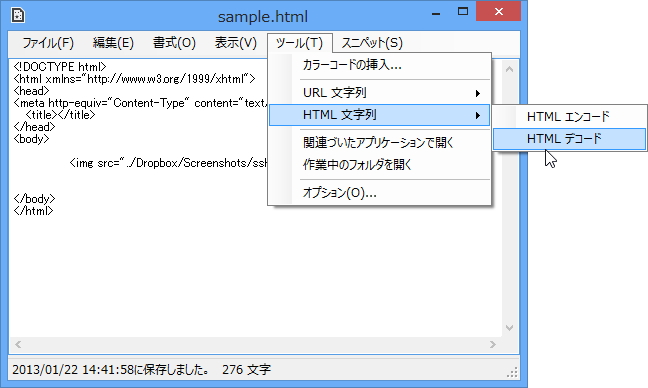This screenshot has width=648, height=388.
Task: Click the horizontal scrollbar left arrow
Action: pos(18,344)
